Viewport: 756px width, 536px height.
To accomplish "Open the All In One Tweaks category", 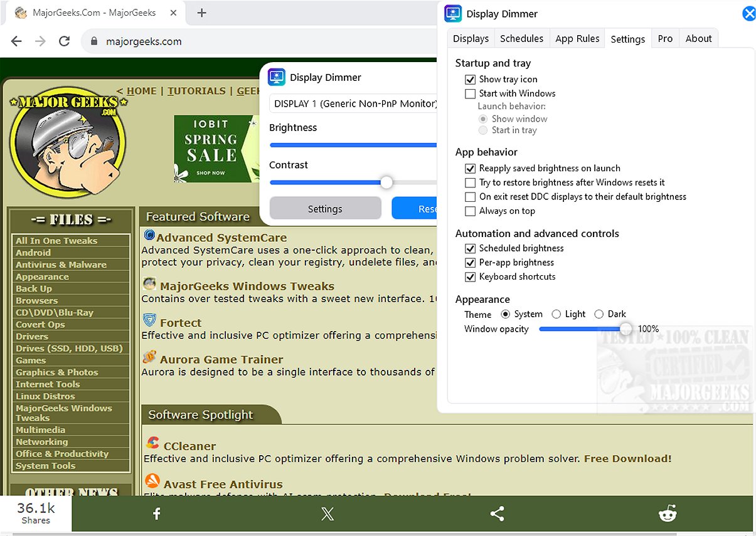I will (56, 241).
